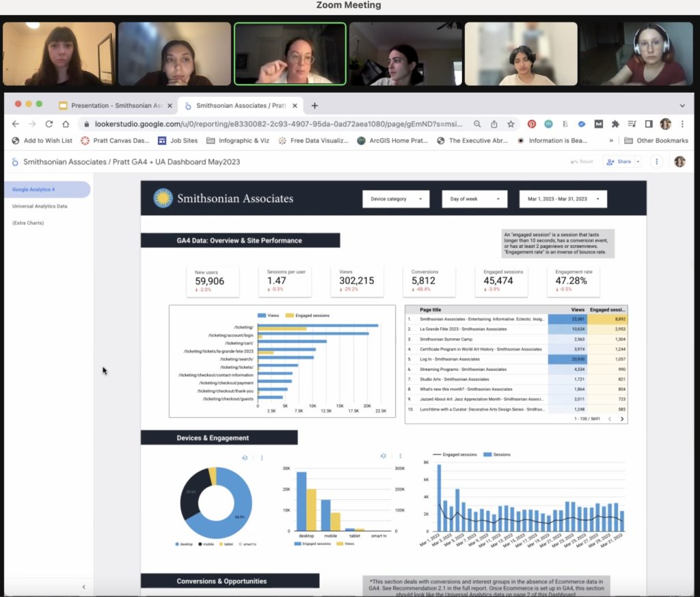Open the Chrome three-dot menu
Screen dimensions: 700x597
point(682,124)
